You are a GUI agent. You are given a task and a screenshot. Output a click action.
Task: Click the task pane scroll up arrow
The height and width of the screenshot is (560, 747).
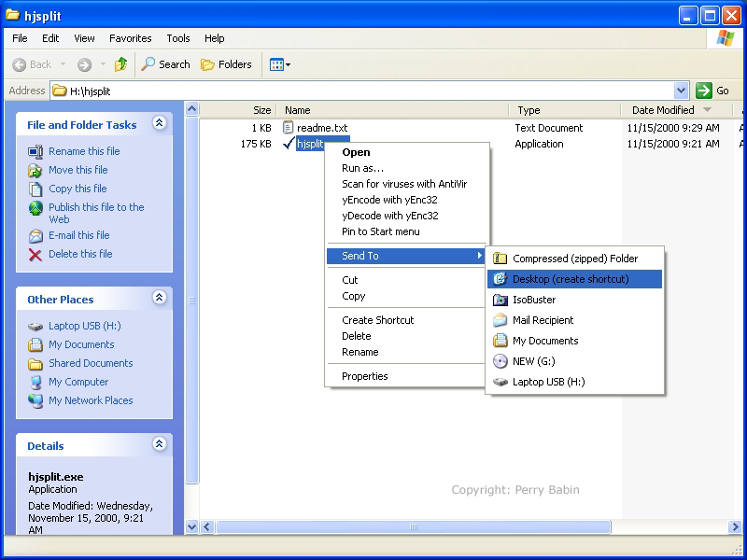[191, 109]
